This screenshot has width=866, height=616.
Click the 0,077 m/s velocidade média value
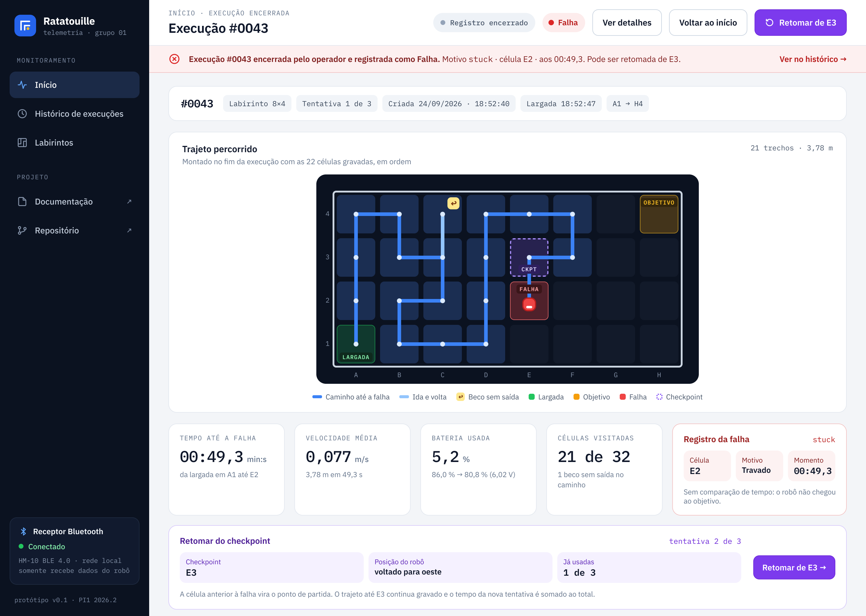coord(328,457)
